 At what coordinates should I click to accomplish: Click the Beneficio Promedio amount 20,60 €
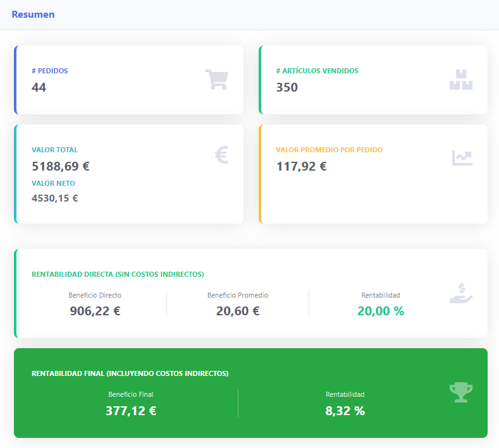tap(238, 311)
